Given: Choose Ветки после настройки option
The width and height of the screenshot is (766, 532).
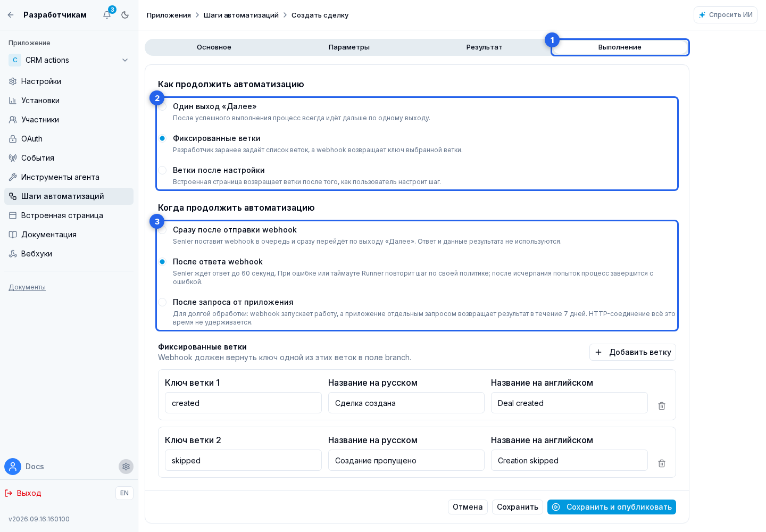Looking at the screenshot, I should (x=163, y=170).
